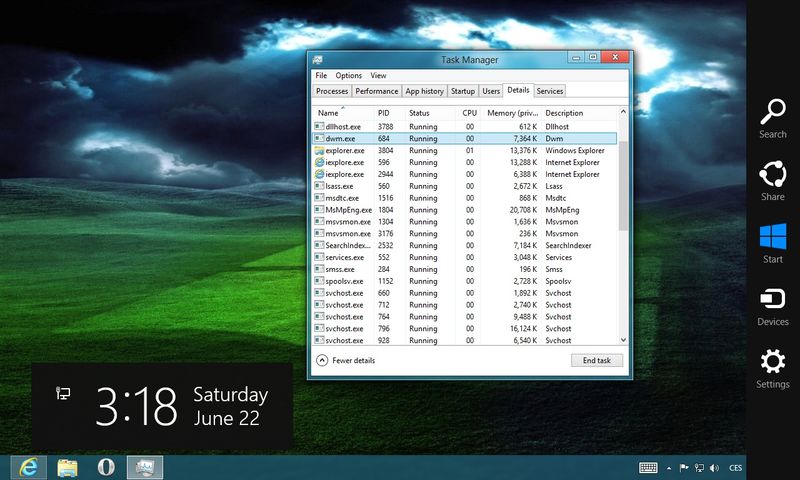Show hidden tray icons arrow
This screenshot has height=480, width=800.
coord(669,468)
